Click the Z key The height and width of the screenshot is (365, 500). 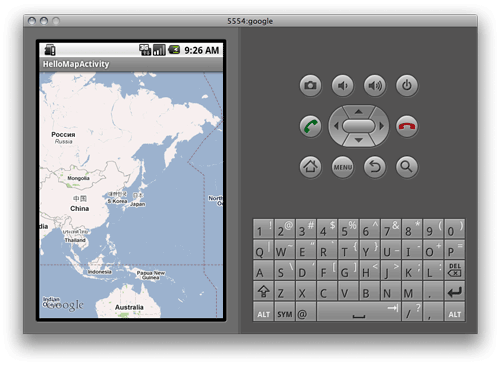pos(285,291)
